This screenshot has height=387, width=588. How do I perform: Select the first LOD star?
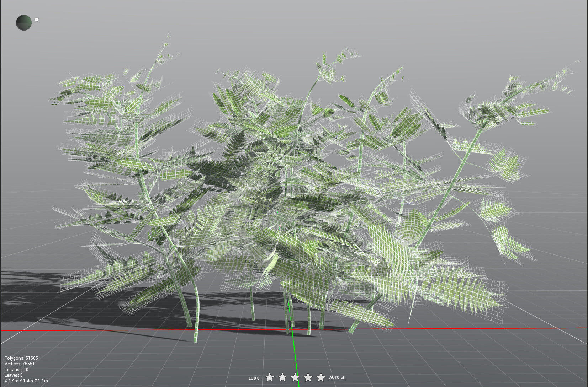[x=270, y=377]
